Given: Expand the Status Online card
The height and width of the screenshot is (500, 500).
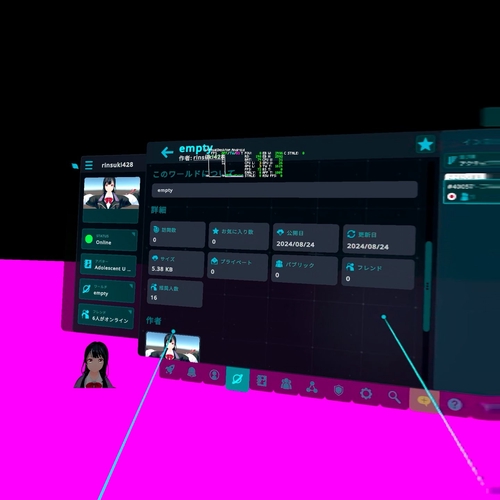Looking at the screenshot, I should point(109,239).
